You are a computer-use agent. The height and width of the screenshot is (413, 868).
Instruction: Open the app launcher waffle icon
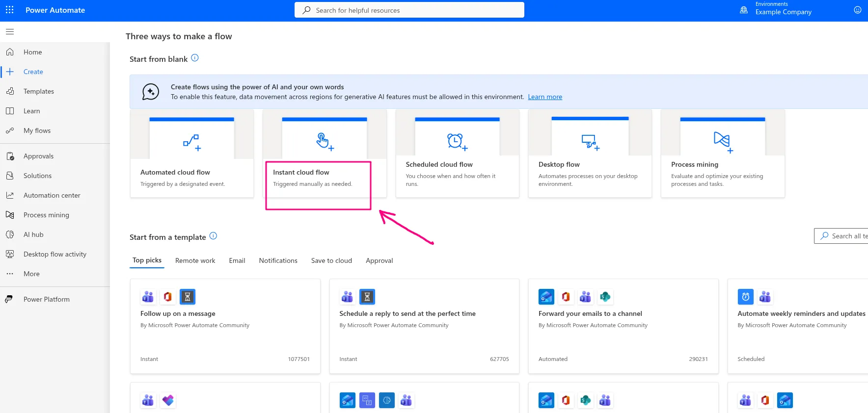click(9, 10)
